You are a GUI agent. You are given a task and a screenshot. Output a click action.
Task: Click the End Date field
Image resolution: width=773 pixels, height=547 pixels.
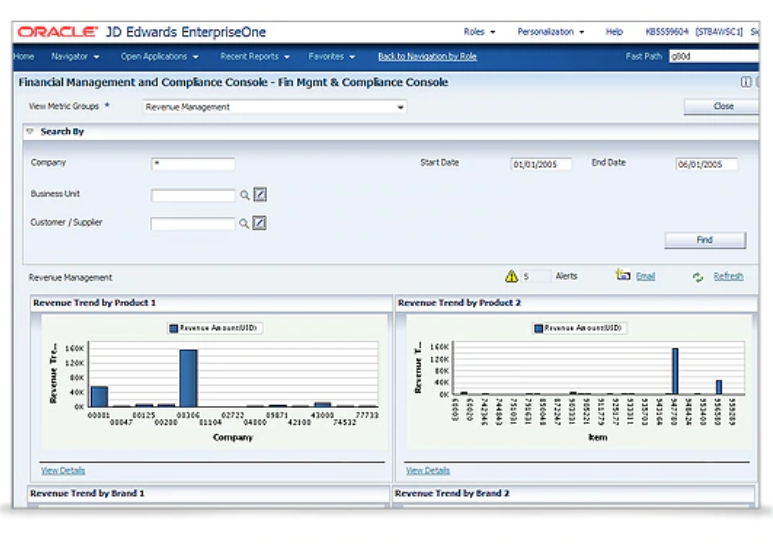(x=706, y=164)
